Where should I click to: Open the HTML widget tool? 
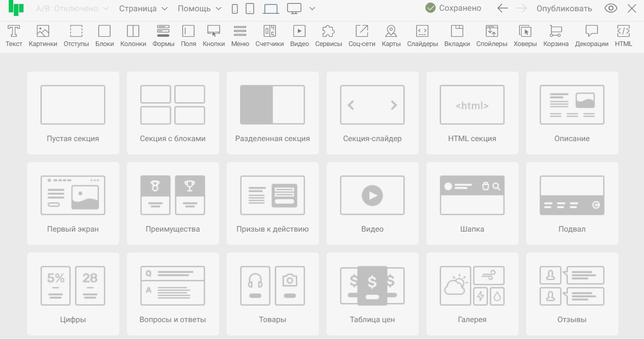[x=624, y=36]
